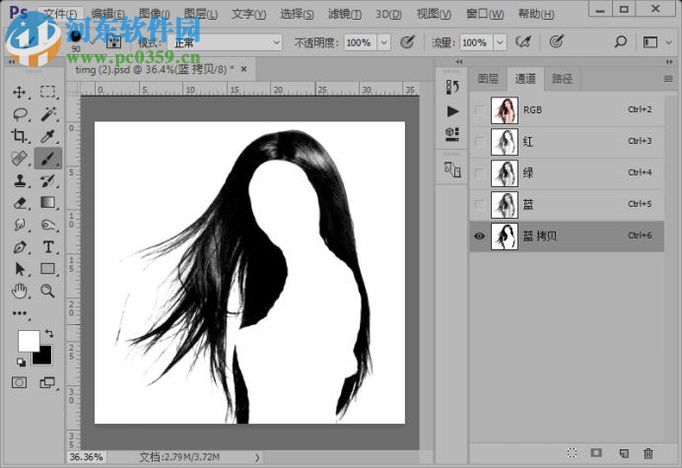This screenshot has height=468, width=682.
Task: Select the Move tool
Action: click(19, 92)
